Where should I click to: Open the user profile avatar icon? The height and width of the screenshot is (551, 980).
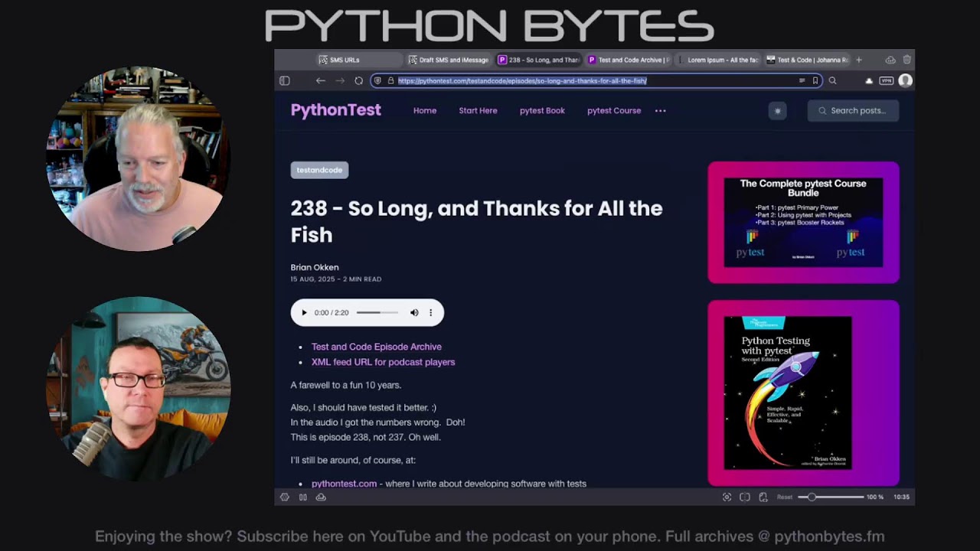coord(905,80)
